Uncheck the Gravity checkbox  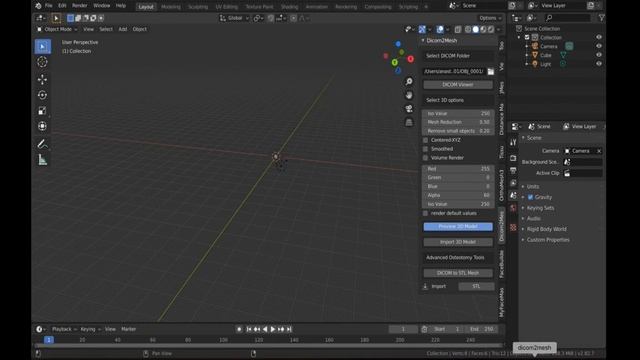click(x=531, y=197)
